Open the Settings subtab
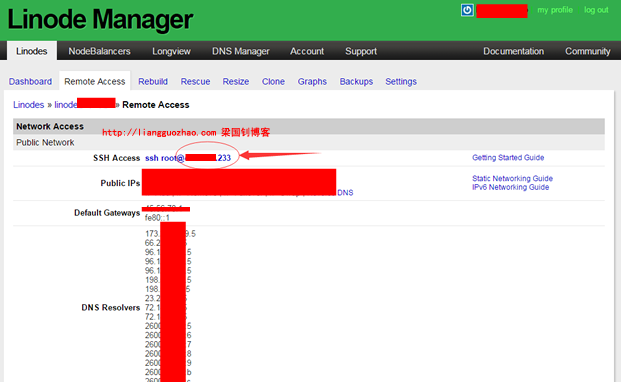Image resolution: width=621 pixels, height=382 pixels. coord(401,82)
